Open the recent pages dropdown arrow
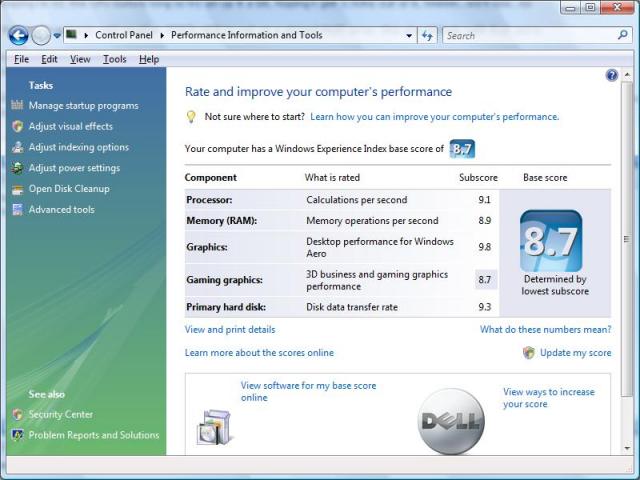This screenshot has width=640, height=480. pos(57,36)
